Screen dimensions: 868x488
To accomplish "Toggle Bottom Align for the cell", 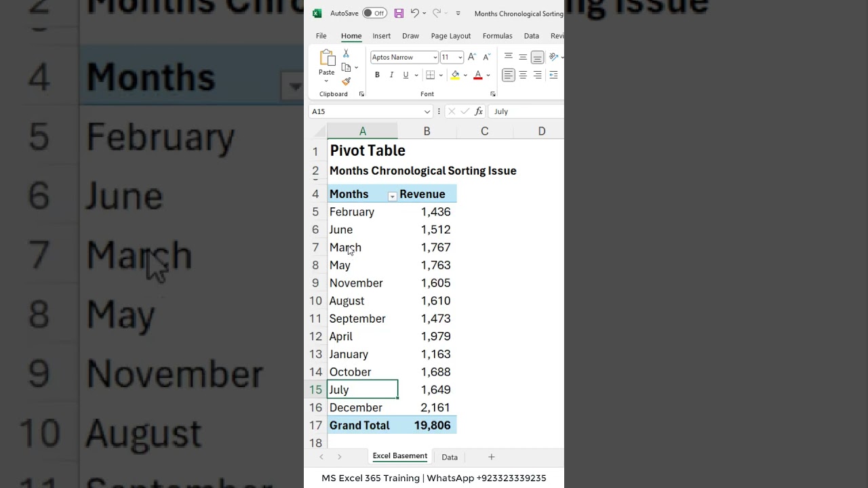I will (537, 57).
